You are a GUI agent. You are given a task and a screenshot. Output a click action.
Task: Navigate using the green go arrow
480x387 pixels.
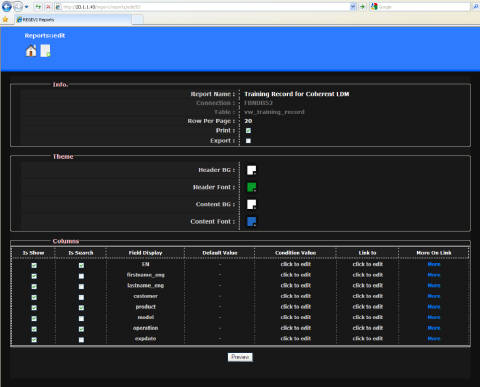(362, 7)
